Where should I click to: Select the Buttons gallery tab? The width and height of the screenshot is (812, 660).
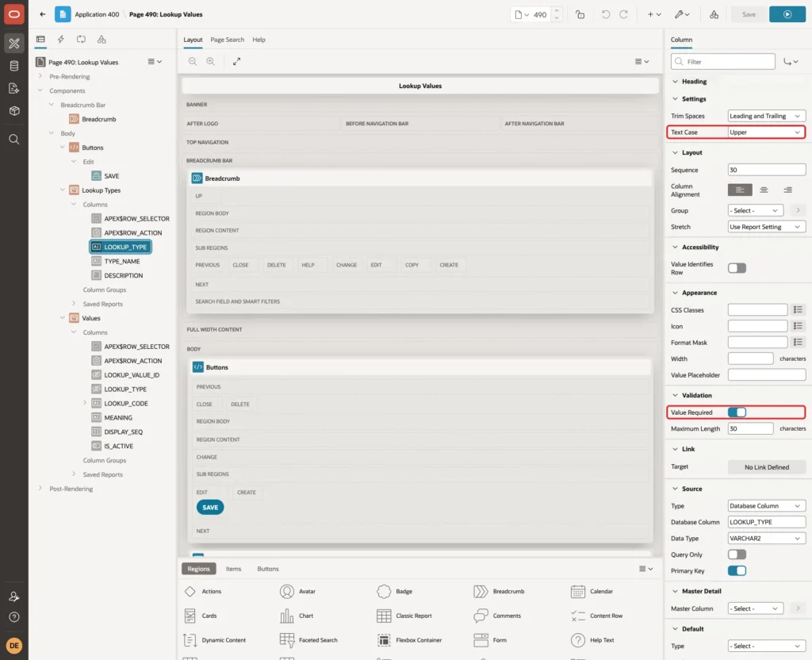[x=268, y=569]
